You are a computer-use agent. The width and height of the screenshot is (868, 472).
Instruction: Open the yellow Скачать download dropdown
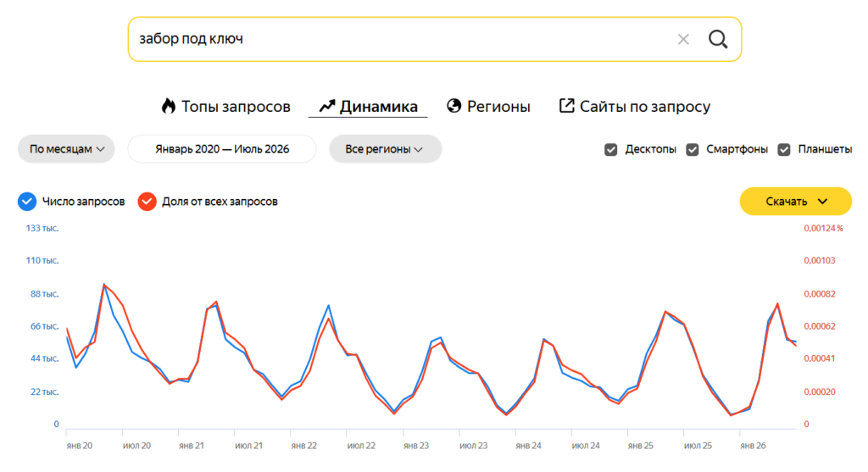coord(795,202)
